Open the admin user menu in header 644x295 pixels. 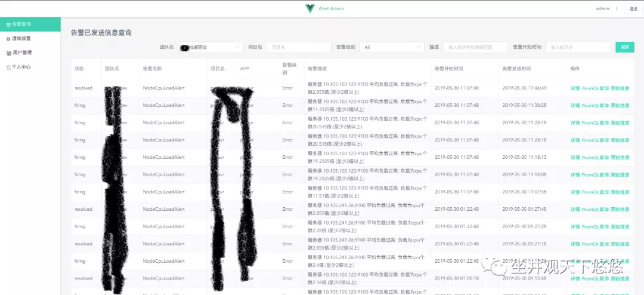603,8
